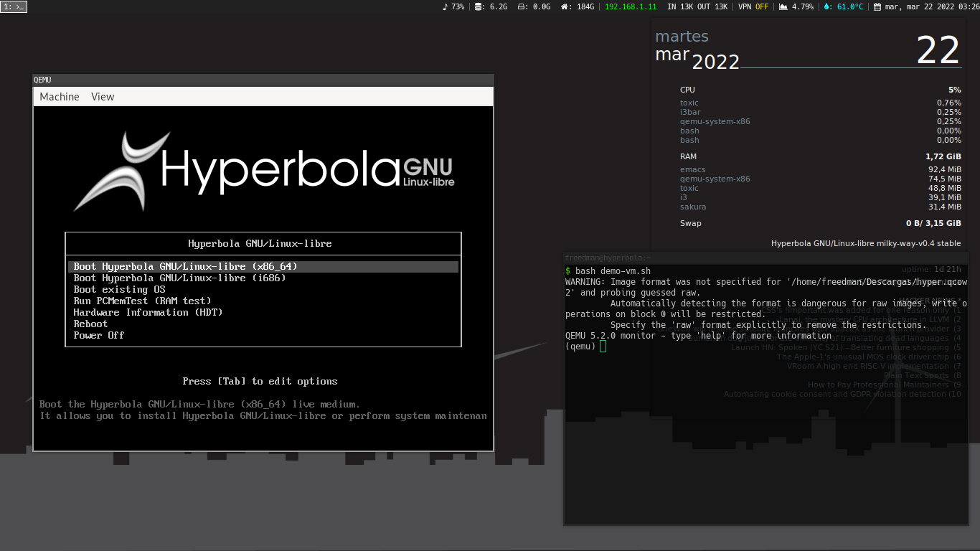Click the 'martes' weekday label
This screenshot has height=551, width=980.
[682, 37]
